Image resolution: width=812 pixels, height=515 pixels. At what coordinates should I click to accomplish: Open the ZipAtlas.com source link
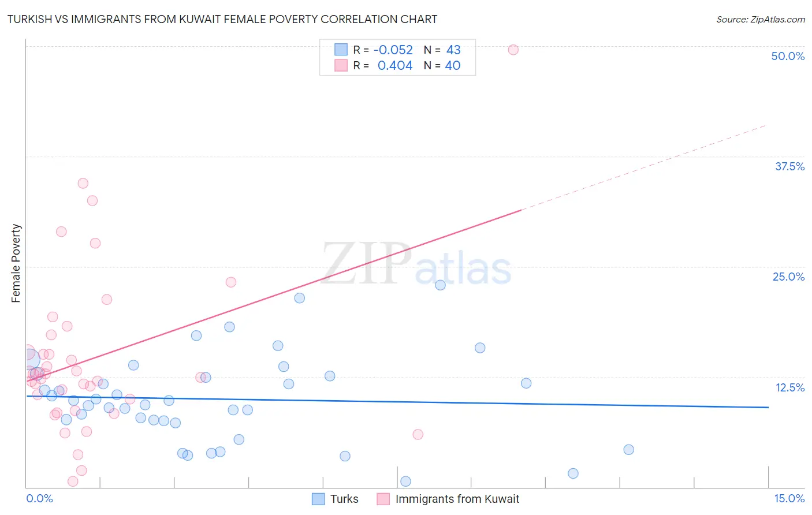761,19
